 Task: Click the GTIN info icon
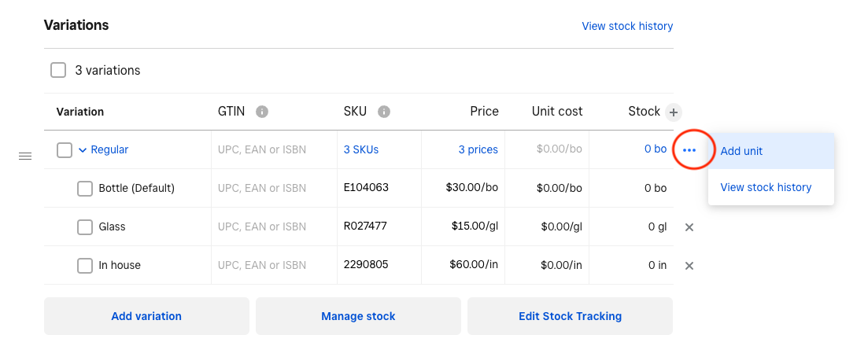(x=262, y=112)
